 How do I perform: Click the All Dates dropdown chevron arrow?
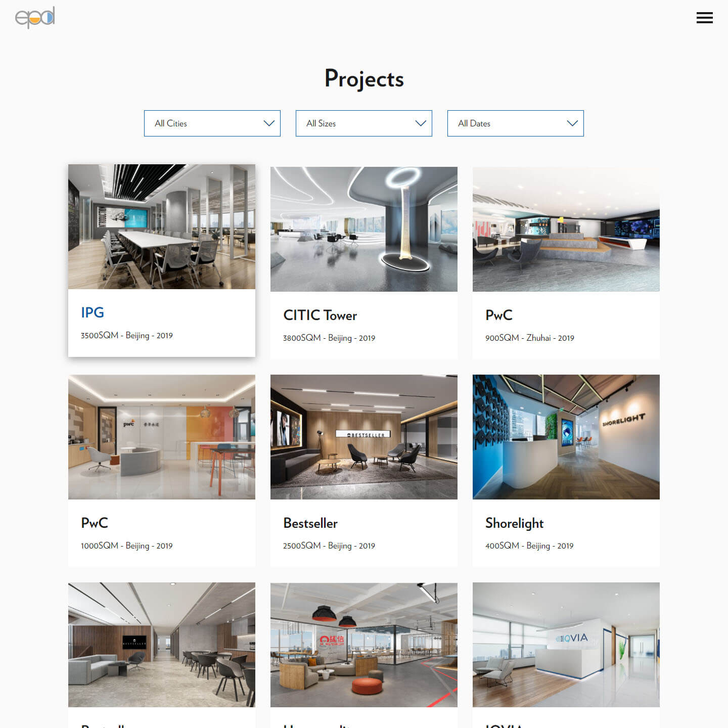572,123
